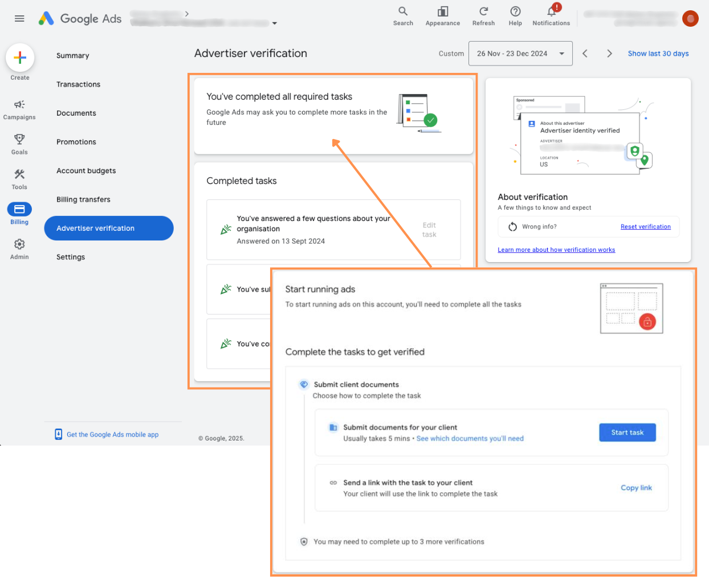Expand the account breadcrumb chevron

[187, 14]
